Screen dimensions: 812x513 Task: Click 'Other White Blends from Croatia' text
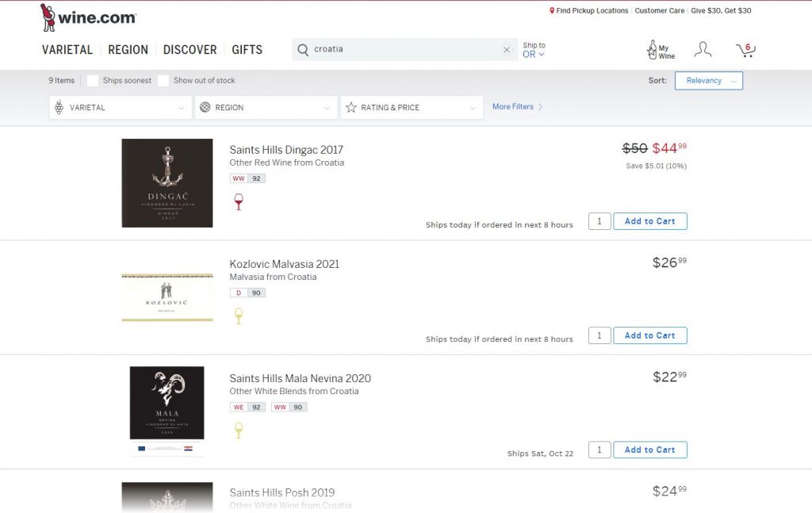click(294, 392)
